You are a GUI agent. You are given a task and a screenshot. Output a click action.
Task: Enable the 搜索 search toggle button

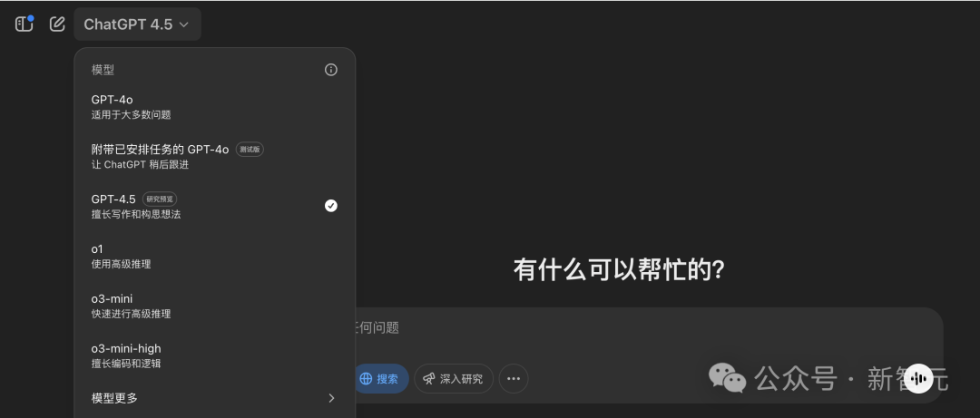click(382, 379)
